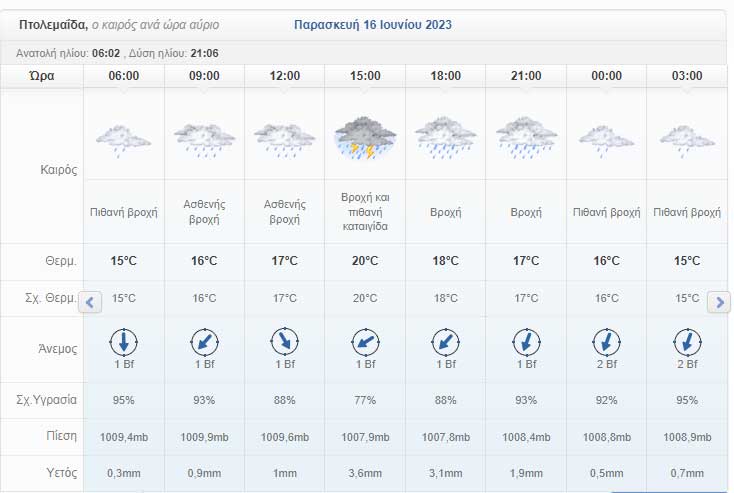Click the 18°C temperature at 18:00
Viewport: 734px width, 493px height.
[x=446, y=261]
